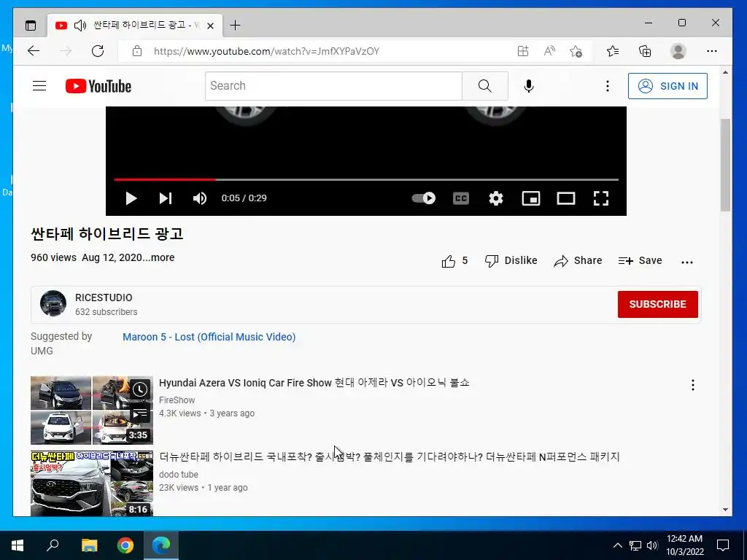The width and height of the screenshot is (747, 560).
Task: Share this video
Action: (578, 261)
